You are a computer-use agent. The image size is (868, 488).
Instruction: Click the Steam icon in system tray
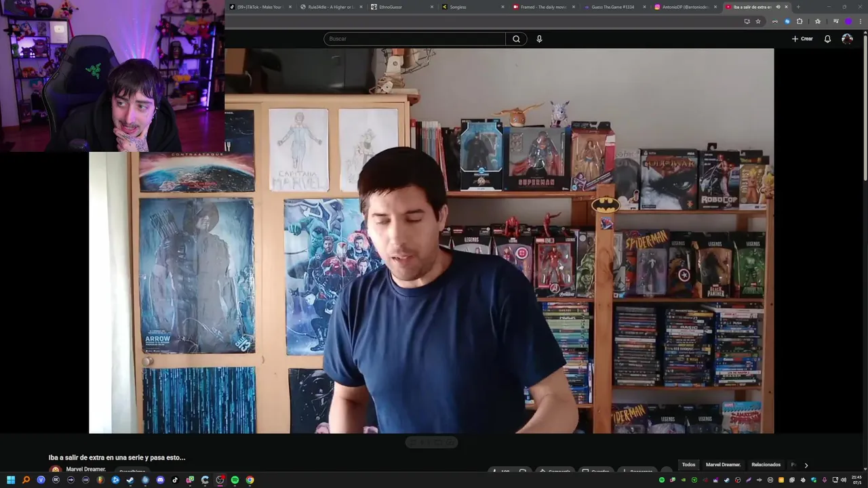tap(726, 480)
